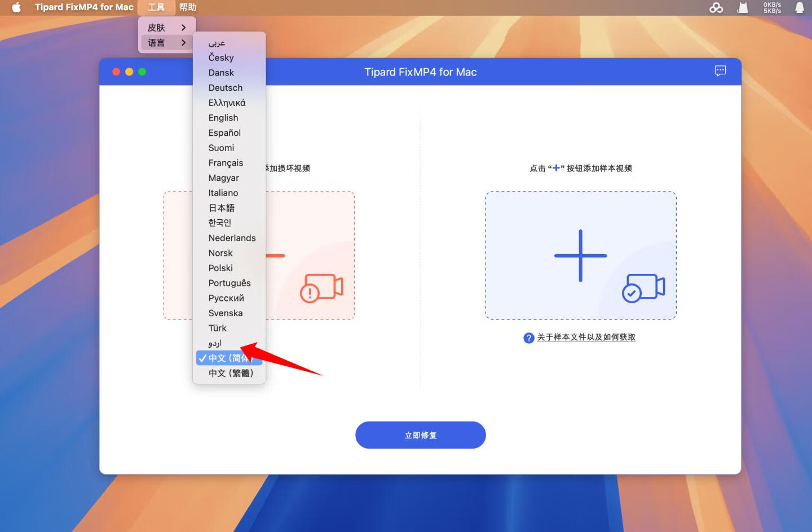This screenshot has height=532, width=812.
Task: Click the 立即修复 repair button
Action: click(x=421, y=435)
